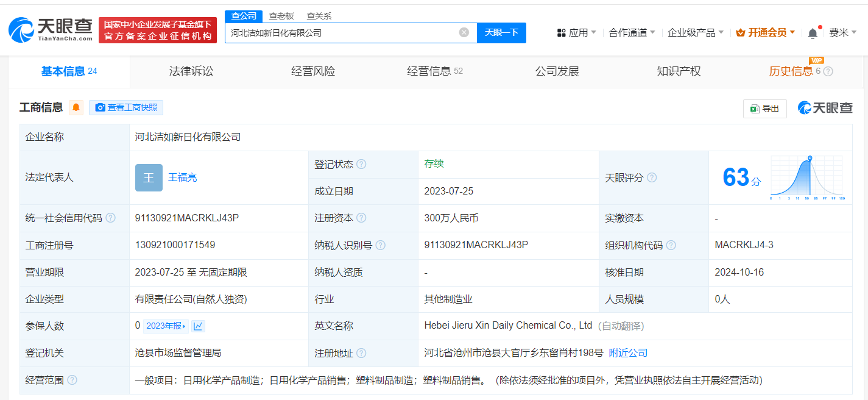Click orange alert bell beside 工商信息

(76, 108)
